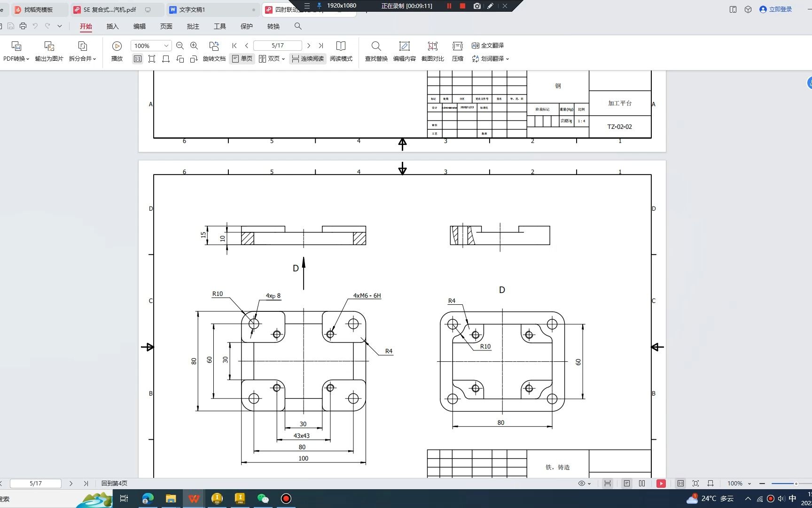Go to next page in status bar
The height and width of the screenshot is (508, 812).
click(71, 484)
